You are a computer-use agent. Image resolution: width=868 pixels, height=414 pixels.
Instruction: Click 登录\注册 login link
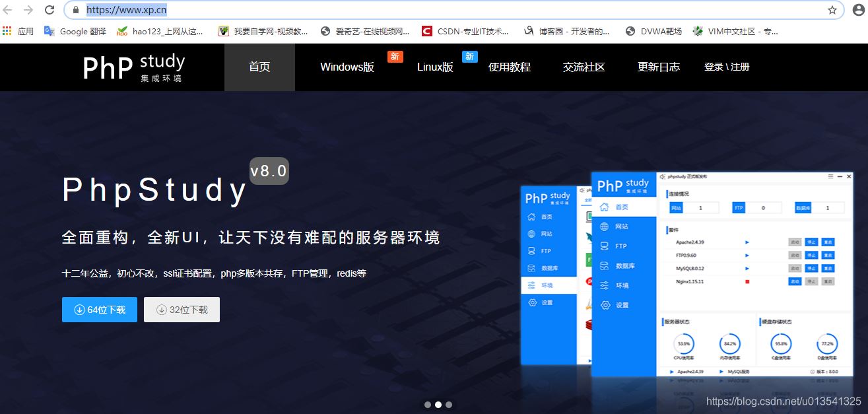pyautogui.click(x=727, y=67)
